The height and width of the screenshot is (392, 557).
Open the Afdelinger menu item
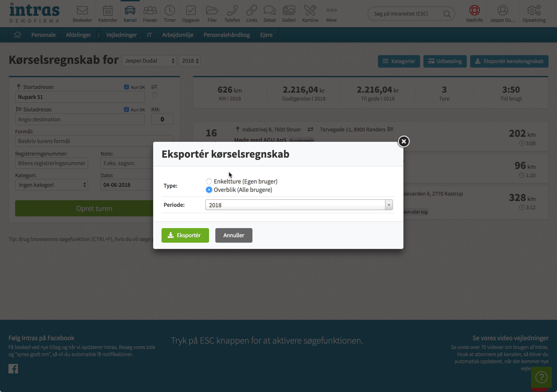[78, 35]
